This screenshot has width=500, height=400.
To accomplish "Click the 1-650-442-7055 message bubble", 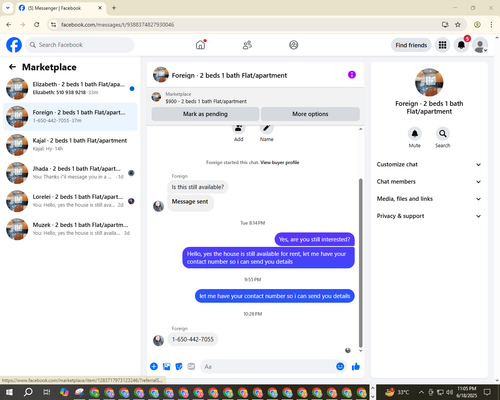I will (193, 339).
